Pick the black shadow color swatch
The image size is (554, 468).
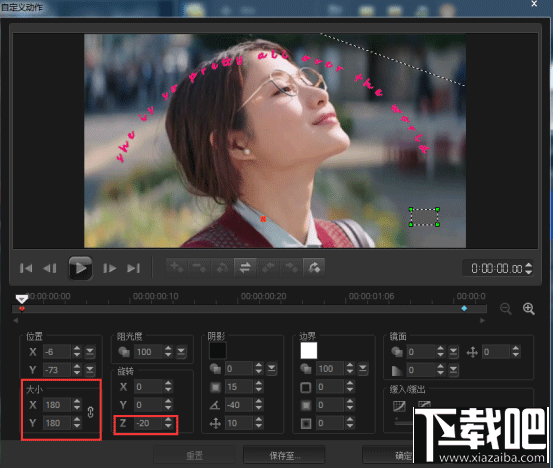tap(218, 350)
